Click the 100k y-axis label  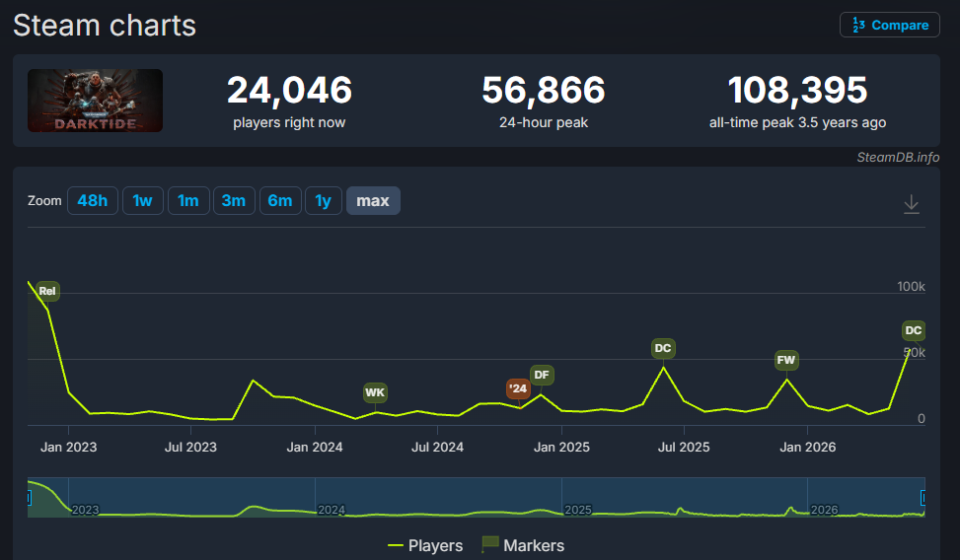coord(911,287)
